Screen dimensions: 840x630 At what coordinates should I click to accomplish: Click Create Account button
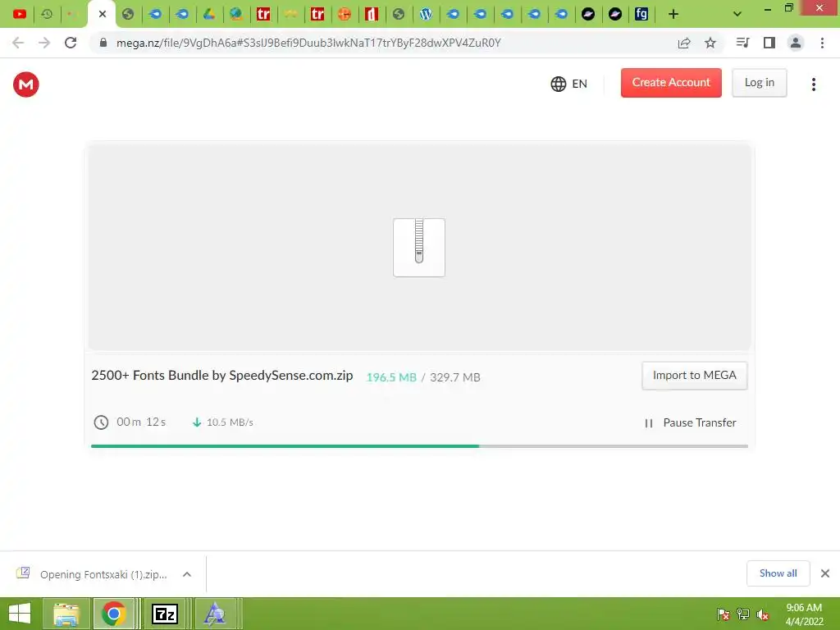671,83
